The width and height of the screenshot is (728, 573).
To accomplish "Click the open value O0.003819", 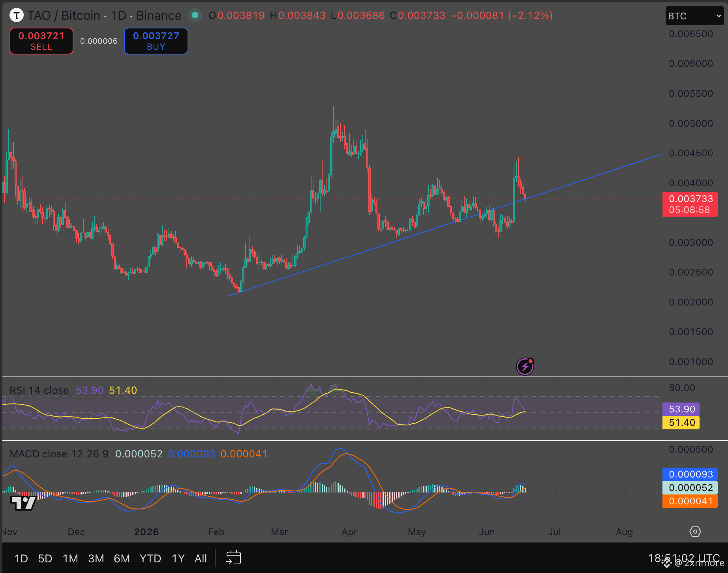I will 236,15.
